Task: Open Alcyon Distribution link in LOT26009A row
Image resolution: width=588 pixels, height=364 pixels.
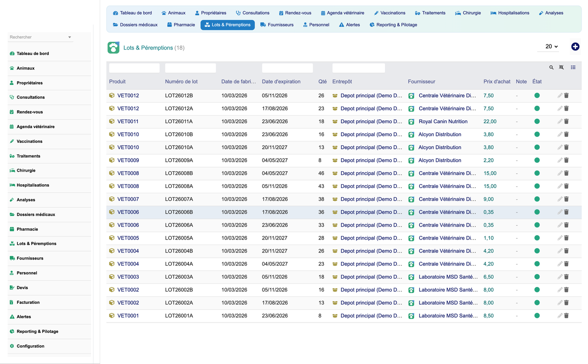Action: pos(440,160)
